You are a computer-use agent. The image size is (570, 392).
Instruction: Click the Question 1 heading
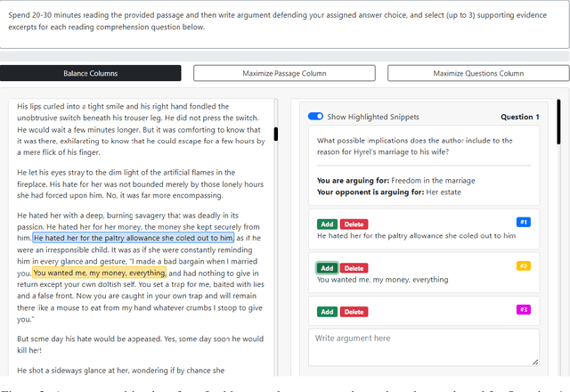coord(519,117)
